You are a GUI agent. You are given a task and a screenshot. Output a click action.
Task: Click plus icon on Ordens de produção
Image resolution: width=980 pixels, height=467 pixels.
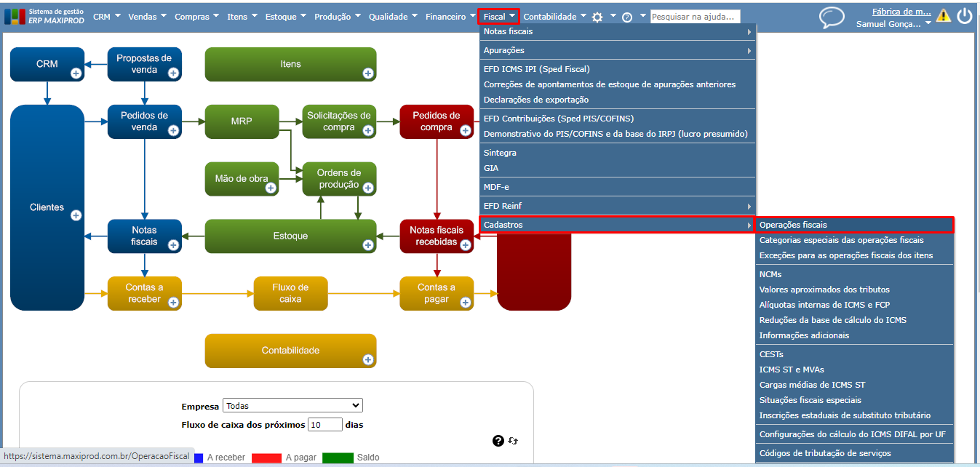pos(368,188)
